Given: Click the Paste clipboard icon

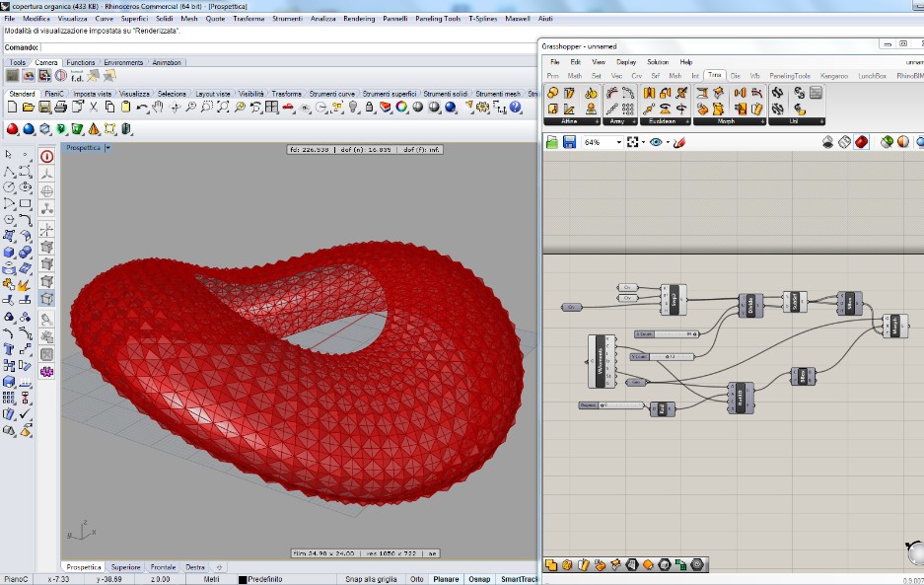Looking at the screenshot, I should click(x=125, y=107).
